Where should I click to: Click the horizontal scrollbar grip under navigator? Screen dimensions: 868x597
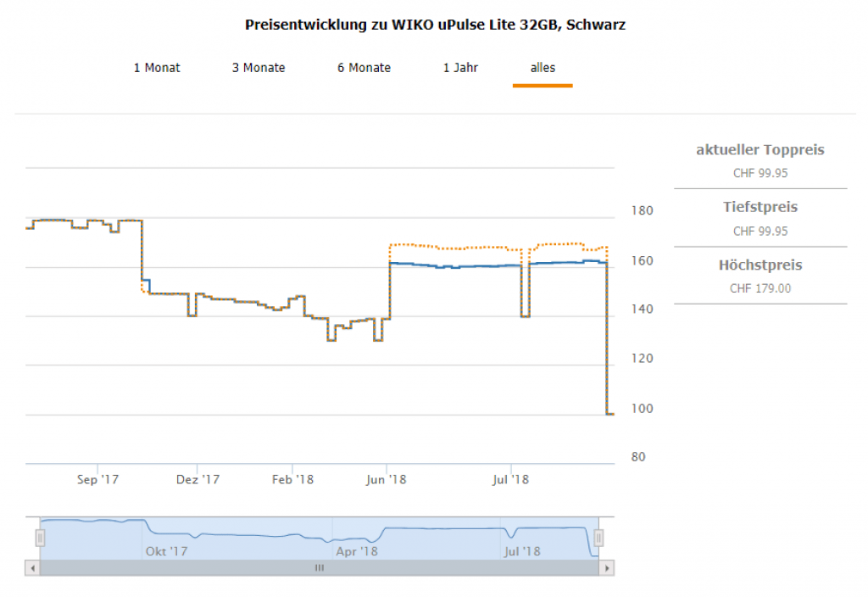pos(320,567)
